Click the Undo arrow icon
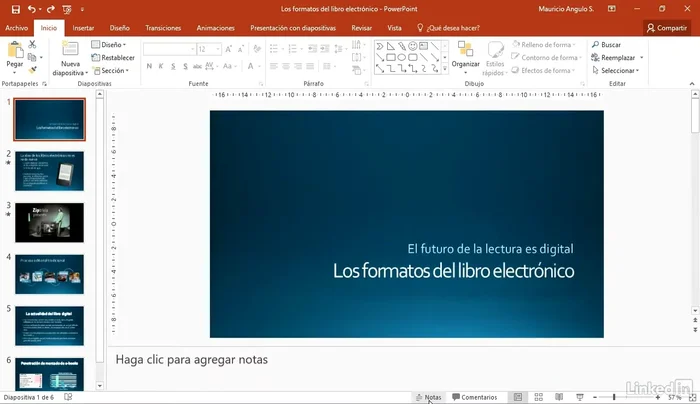700x404 pixels. [x=31, y=9]
